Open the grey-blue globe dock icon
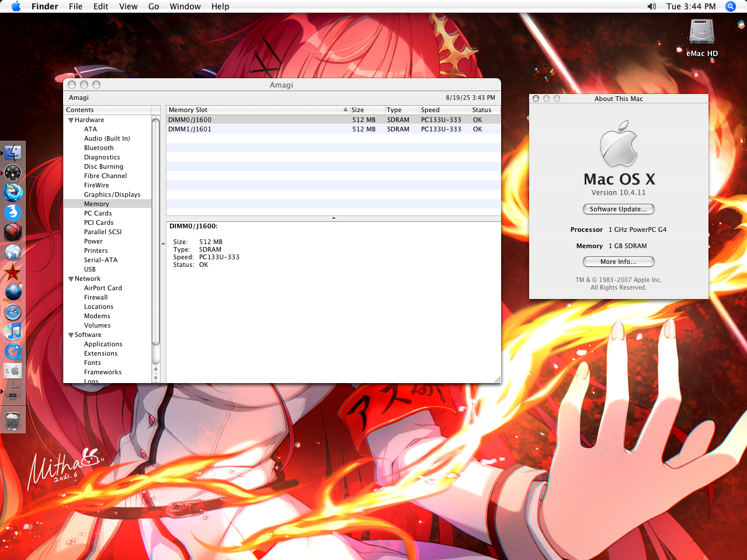 point(13,252)
